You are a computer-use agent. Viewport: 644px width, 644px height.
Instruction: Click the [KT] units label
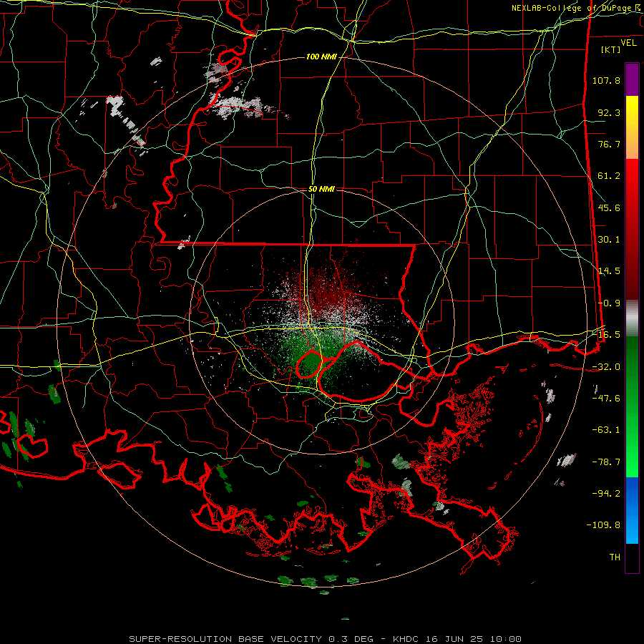pos(611,49)
